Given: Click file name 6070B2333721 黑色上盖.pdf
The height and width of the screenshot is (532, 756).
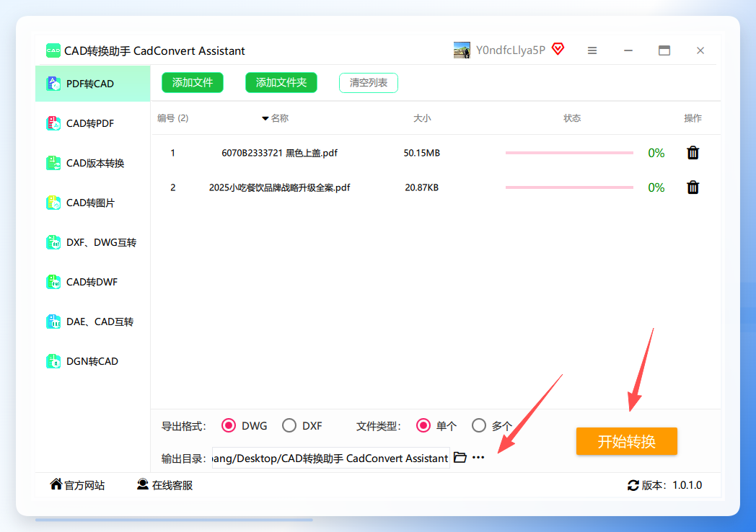Looking at the screenshot, I should tap(279, 153).
